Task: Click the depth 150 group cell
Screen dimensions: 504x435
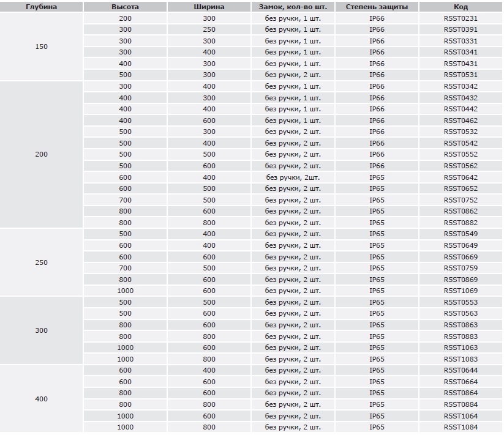Action: (x=42, y=46)
